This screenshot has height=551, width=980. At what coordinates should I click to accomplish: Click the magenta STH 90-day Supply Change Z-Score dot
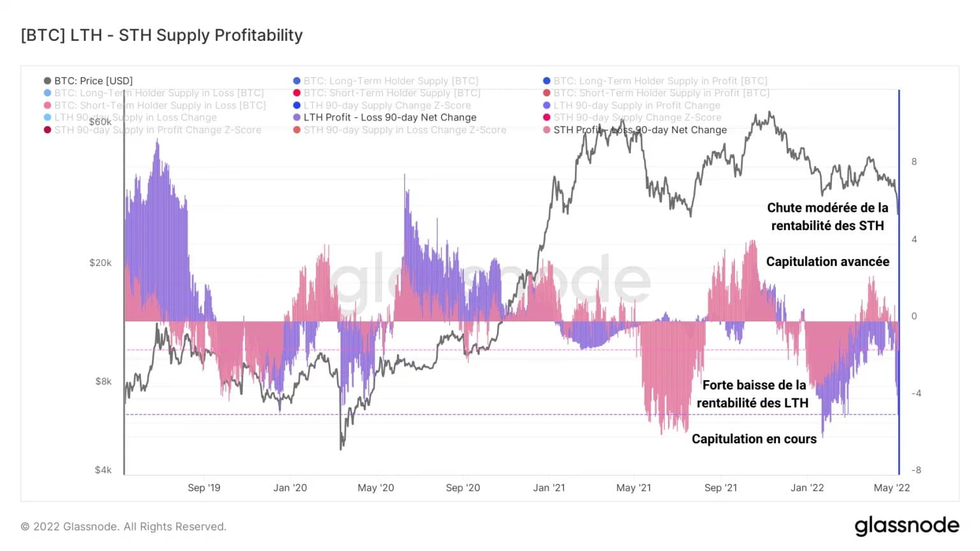tap(547, 117)
